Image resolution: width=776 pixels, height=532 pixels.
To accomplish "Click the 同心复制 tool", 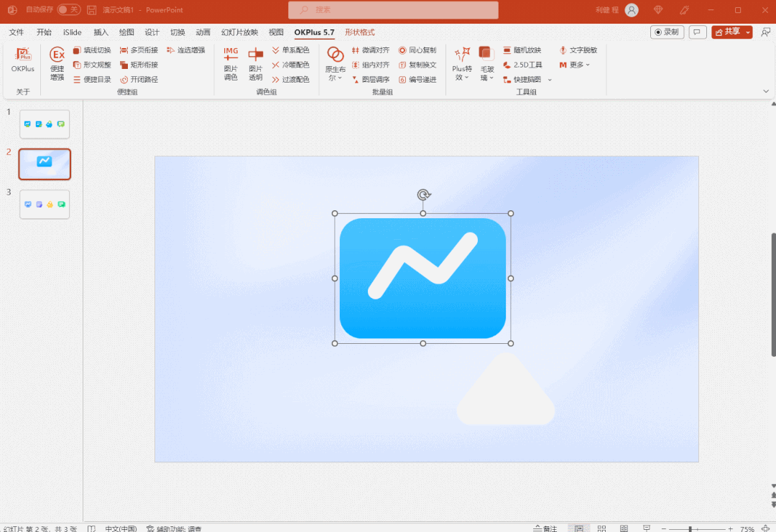I will click(417, 50).
